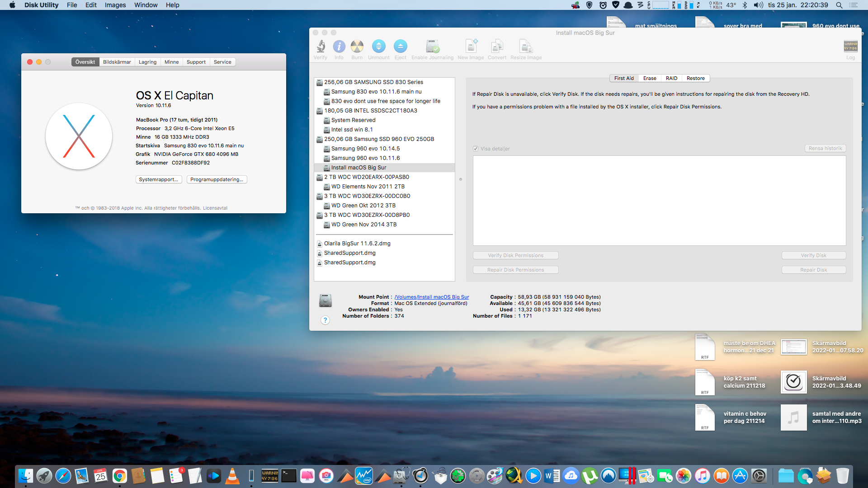Select Bildskärmar tab in About This Mac
The image size is (868, 488).
coord(117,62)
